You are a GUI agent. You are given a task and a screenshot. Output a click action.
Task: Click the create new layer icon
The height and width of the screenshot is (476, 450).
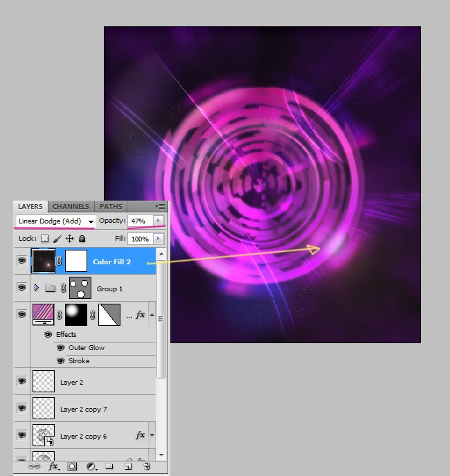coord(127,467)
